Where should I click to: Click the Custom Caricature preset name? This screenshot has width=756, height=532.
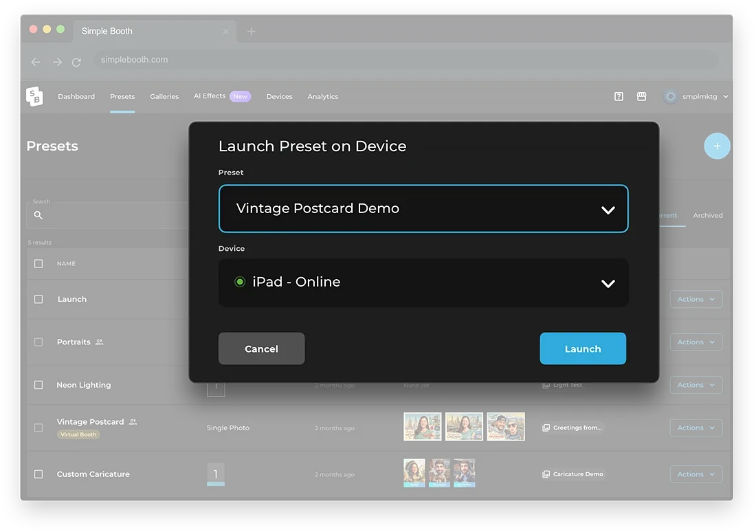click(93, 474)
